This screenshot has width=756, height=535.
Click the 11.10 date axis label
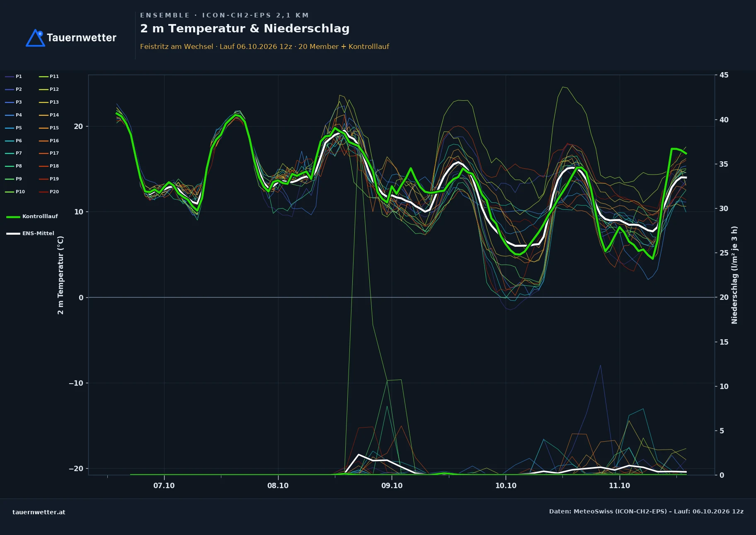pyautogui.click(x=619, y=486)
